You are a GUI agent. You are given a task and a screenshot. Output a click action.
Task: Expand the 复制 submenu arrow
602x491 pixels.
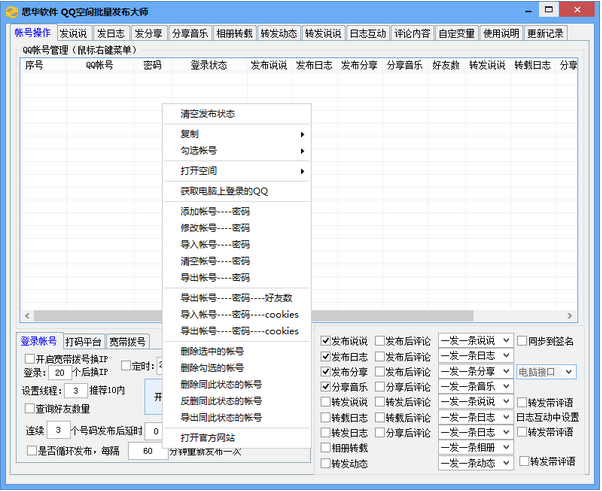tap(302, 134)
